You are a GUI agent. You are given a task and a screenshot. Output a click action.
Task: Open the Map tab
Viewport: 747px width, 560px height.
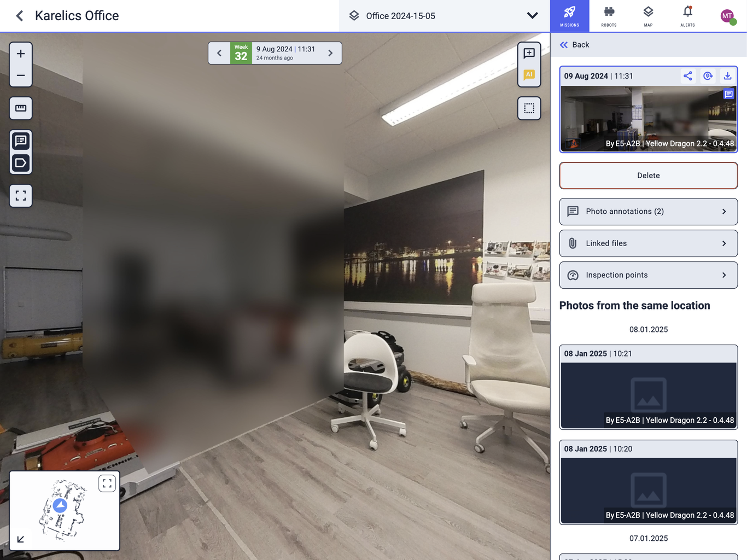click(x=648, y=16)
